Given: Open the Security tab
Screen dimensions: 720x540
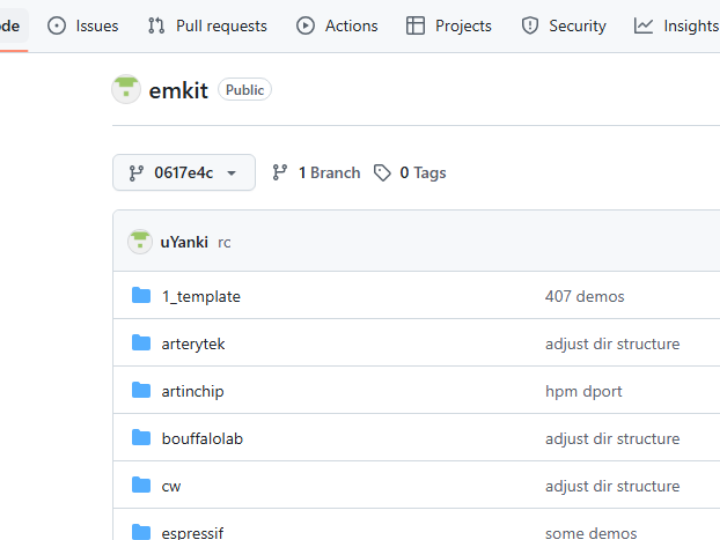Looking at the screenshot, I should coord(564,26).
